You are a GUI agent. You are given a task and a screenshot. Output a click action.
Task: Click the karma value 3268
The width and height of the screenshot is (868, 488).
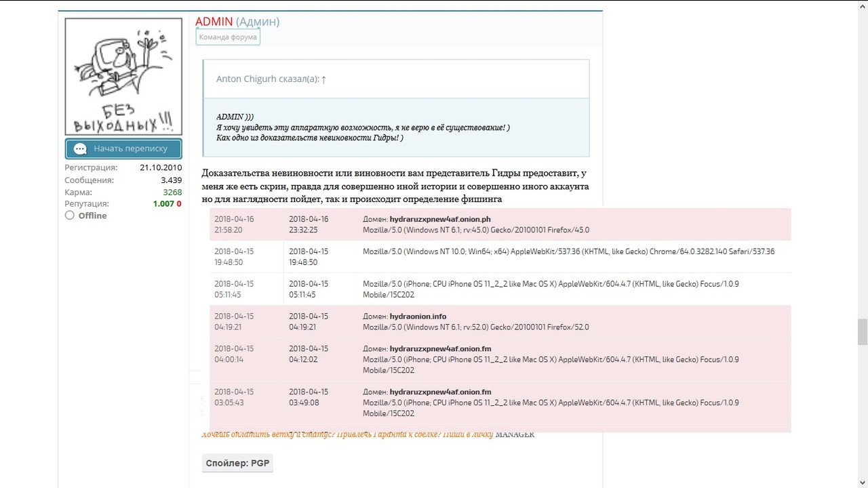point(172,192)
